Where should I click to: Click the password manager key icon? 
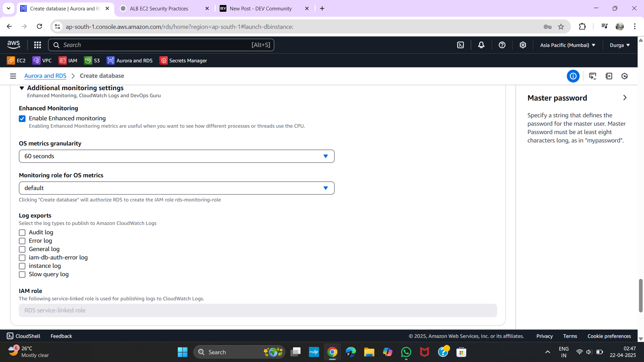[x=547, y=26]
